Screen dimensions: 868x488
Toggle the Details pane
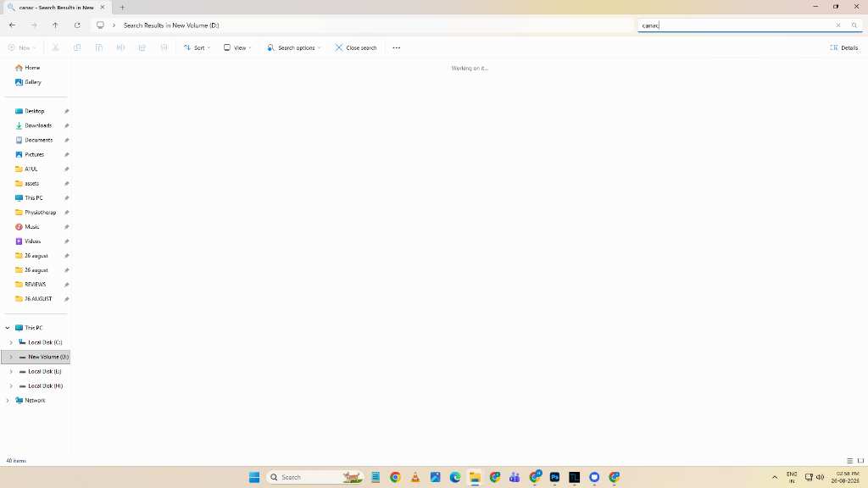click(x=843, y=48)
